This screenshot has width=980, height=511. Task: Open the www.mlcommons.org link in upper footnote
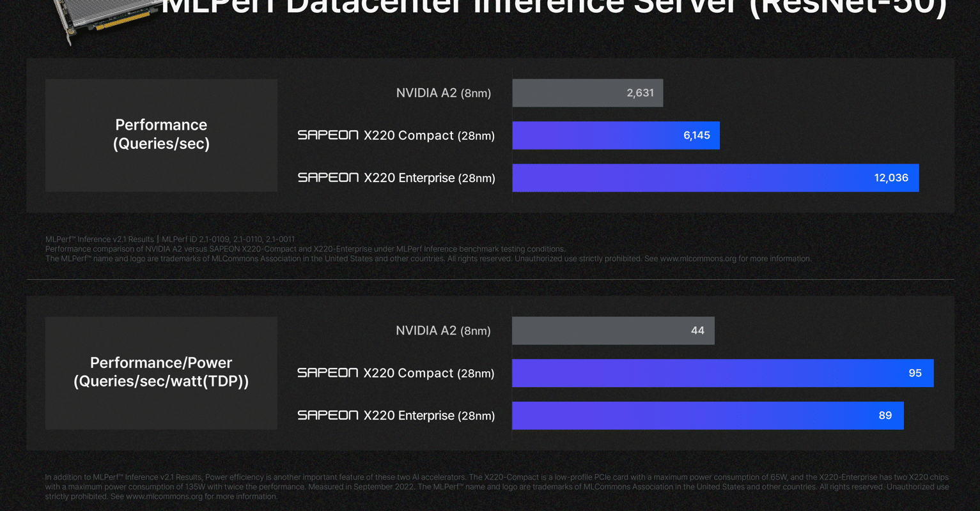(x=698, y=259)
